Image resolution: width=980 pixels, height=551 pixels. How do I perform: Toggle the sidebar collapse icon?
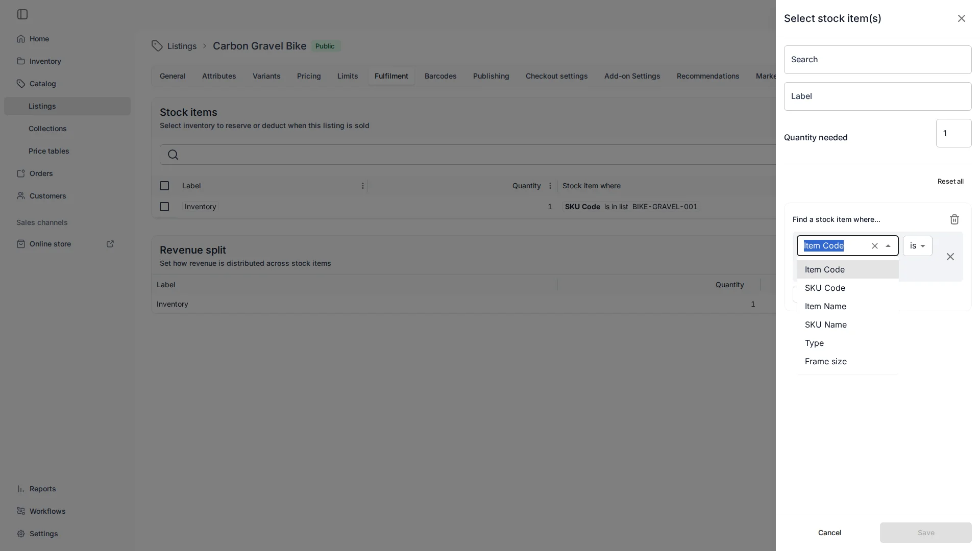pyautogui.click(x=22, y=14)
